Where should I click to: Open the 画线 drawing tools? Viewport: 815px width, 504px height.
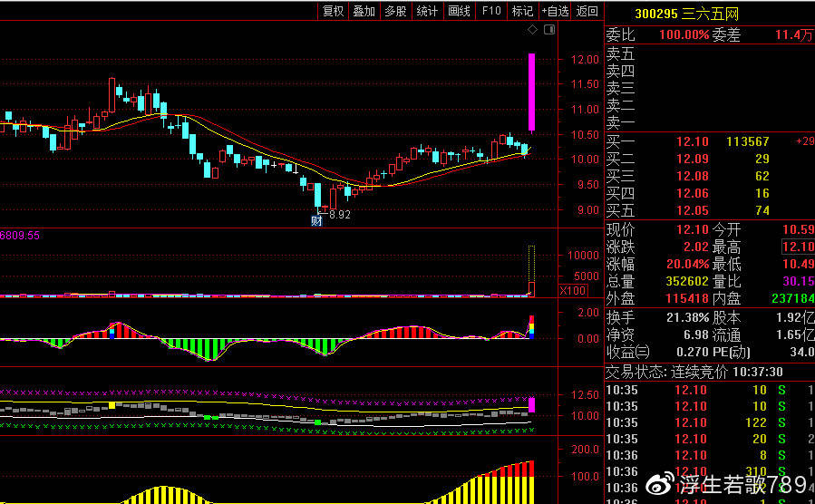[x=459, y=11]
